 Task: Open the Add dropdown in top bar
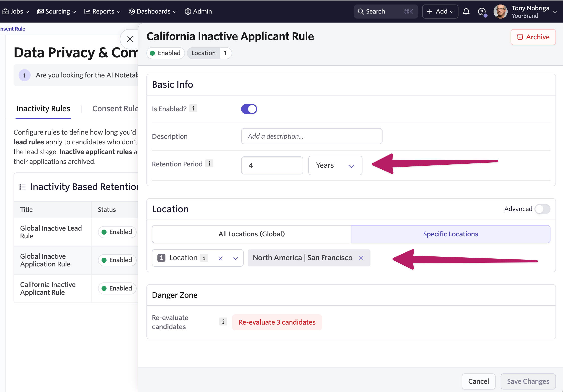pyautogui.click(x=440, y=12)
